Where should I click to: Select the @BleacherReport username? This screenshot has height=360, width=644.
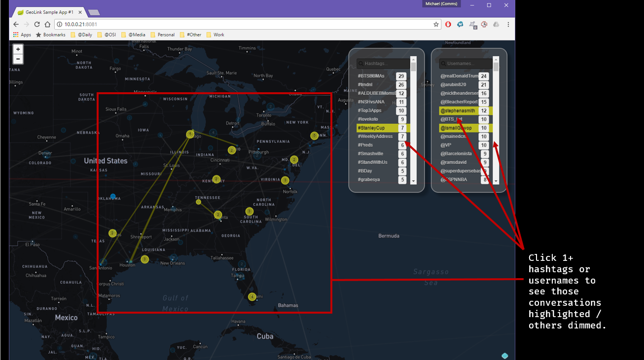point(465,102)
